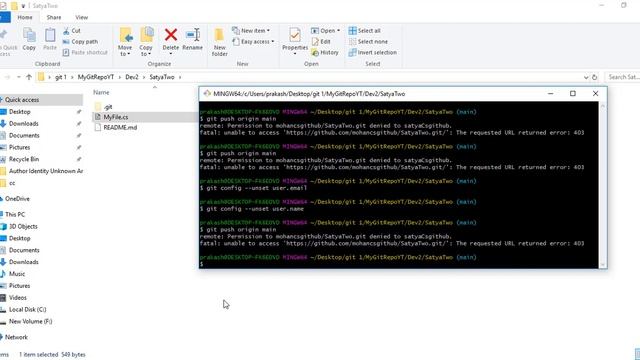
Task: Click Invert selection in the ribbon
Action: click(x=373, y=52)
